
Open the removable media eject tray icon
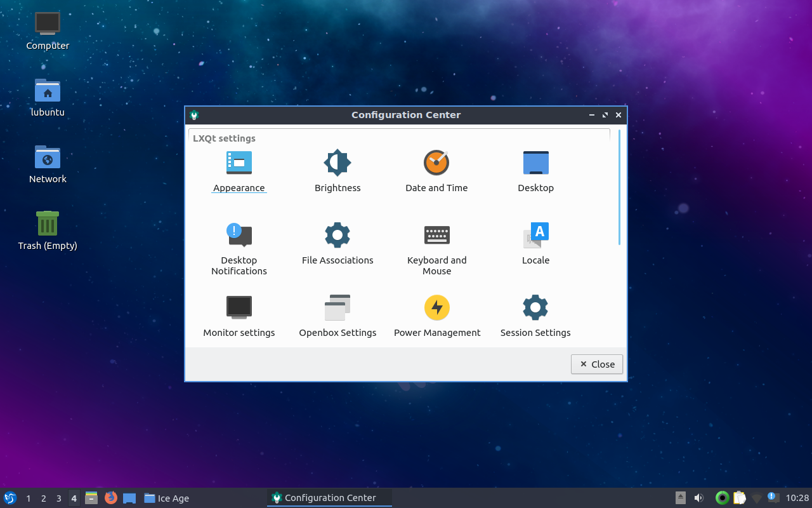pos(680,498)
